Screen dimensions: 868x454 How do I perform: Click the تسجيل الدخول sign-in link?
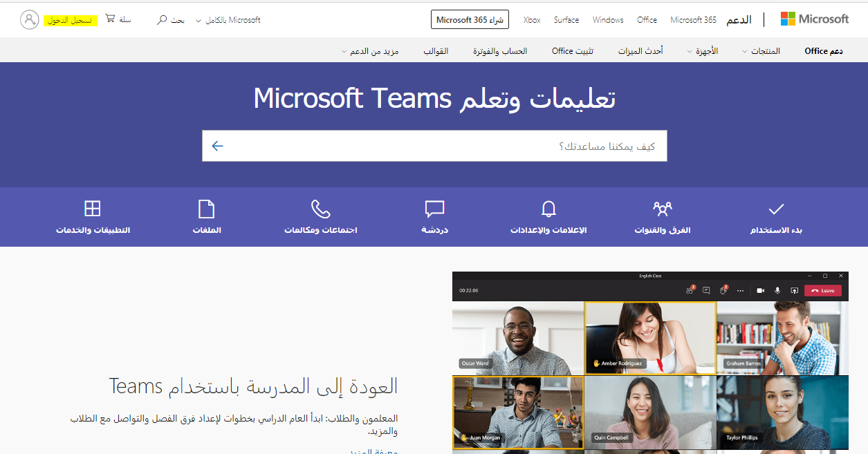click(x=71, y=20)
